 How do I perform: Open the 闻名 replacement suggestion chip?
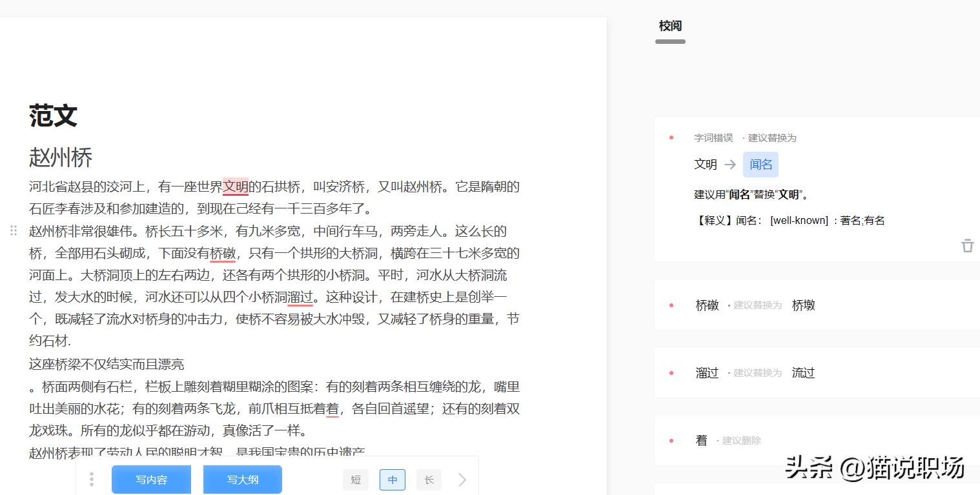tap(761, 165)
